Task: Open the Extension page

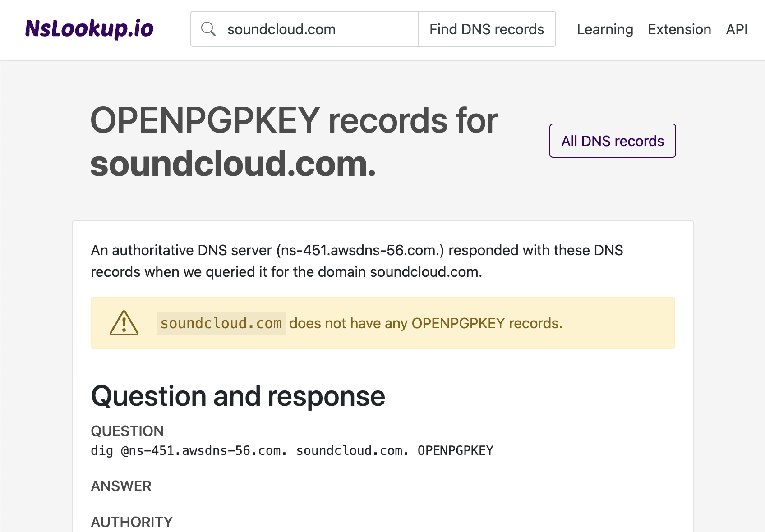Action: pos(679,29)
